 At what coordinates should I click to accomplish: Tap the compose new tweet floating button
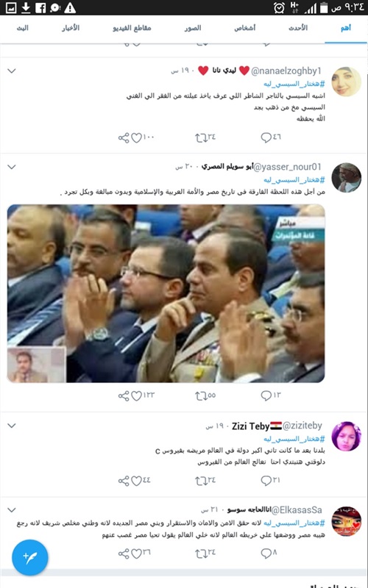tap(30, 558)
